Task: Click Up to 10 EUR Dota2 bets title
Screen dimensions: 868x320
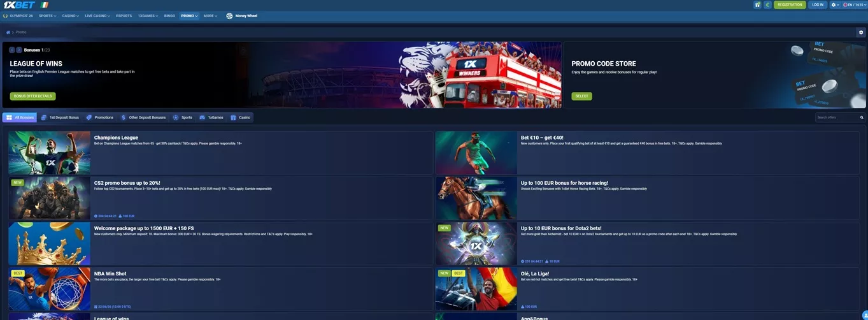Action: (x=561, y=228)
